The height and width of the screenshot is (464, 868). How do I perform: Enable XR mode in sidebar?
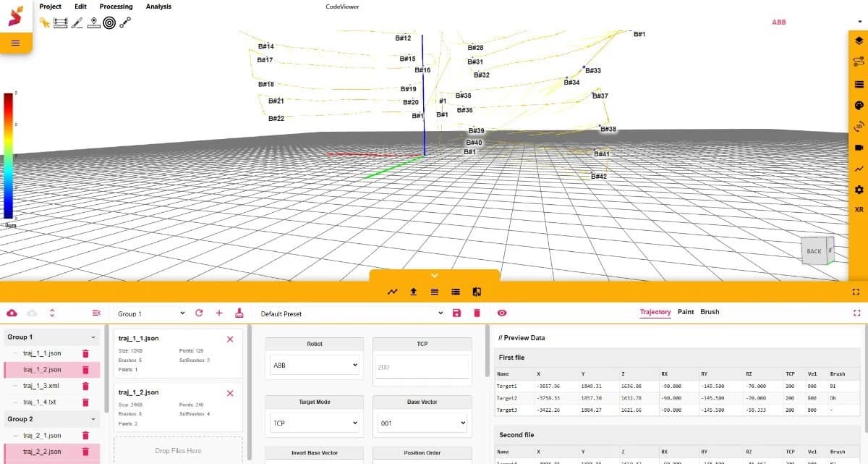[859, 209]
